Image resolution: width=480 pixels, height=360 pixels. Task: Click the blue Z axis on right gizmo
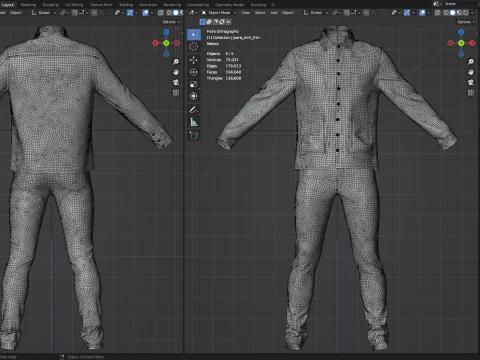point(461,32)
